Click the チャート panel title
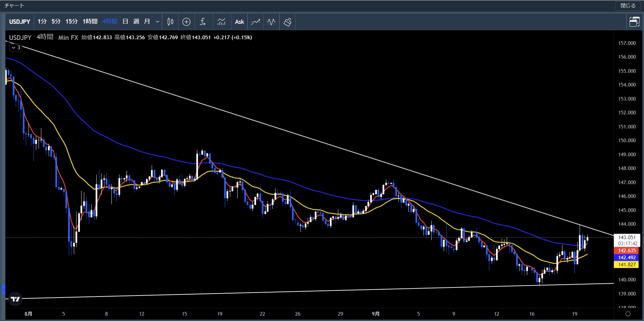 tap(14, 6)
